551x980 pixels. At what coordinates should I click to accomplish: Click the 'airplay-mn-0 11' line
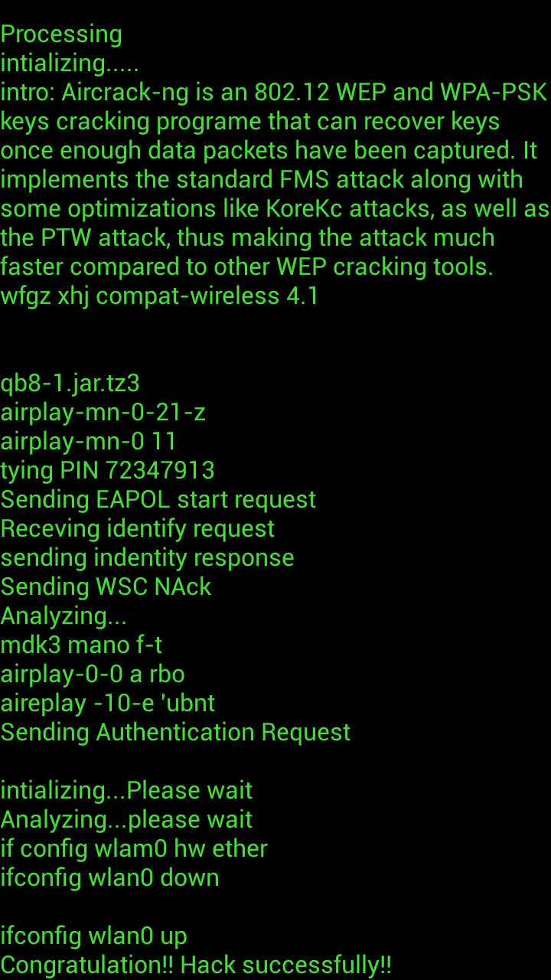pos(89,441)
